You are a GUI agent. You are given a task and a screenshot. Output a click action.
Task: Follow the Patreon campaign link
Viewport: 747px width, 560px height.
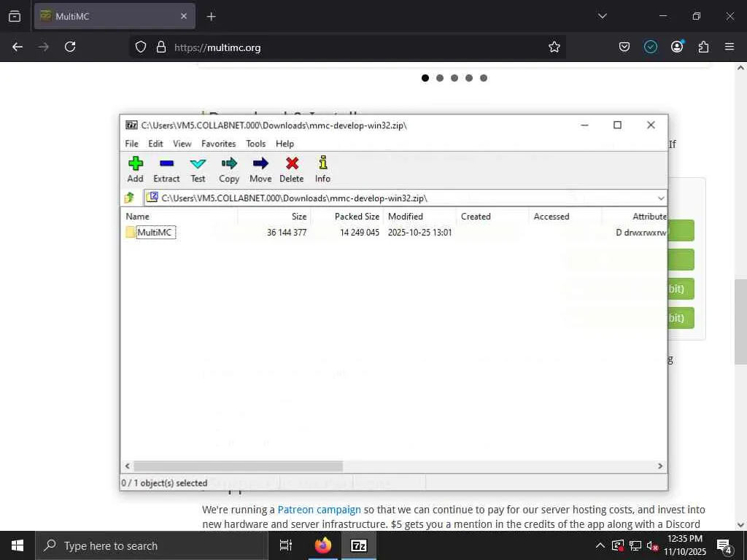(320, 510)
